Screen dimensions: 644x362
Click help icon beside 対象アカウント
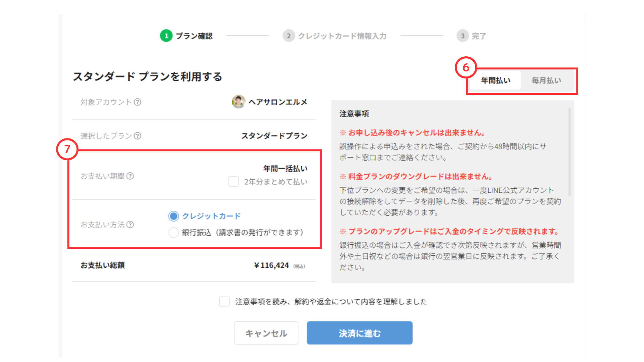138,102
